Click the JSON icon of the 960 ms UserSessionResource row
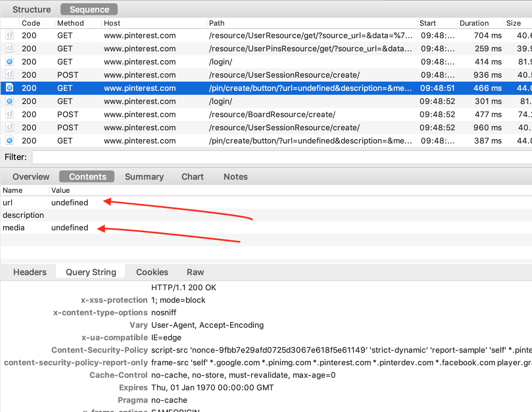Image resolution: width=532 pixels, height=412 pixels. 10,127
